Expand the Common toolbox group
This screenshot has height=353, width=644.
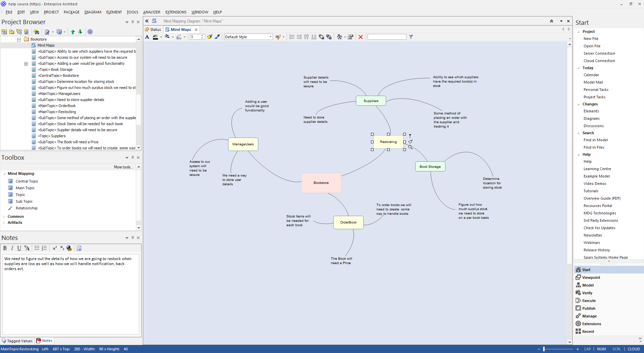point(4,216)
